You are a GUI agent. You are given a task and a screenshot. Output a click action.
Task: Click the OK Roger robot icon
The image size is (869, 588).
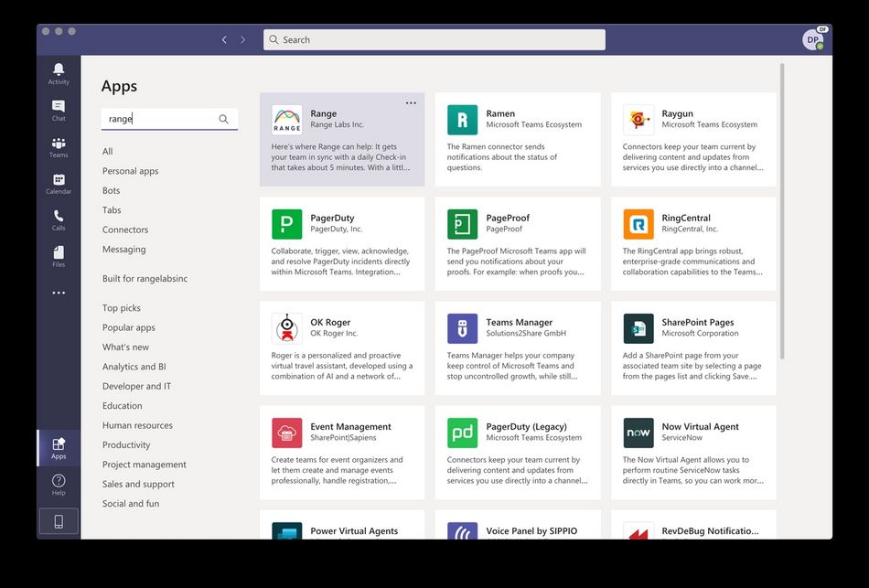[286, 328]
